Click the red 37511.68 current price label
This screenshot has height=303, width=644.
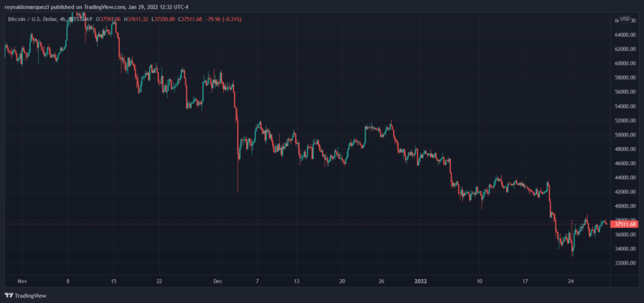pos(624,224)
